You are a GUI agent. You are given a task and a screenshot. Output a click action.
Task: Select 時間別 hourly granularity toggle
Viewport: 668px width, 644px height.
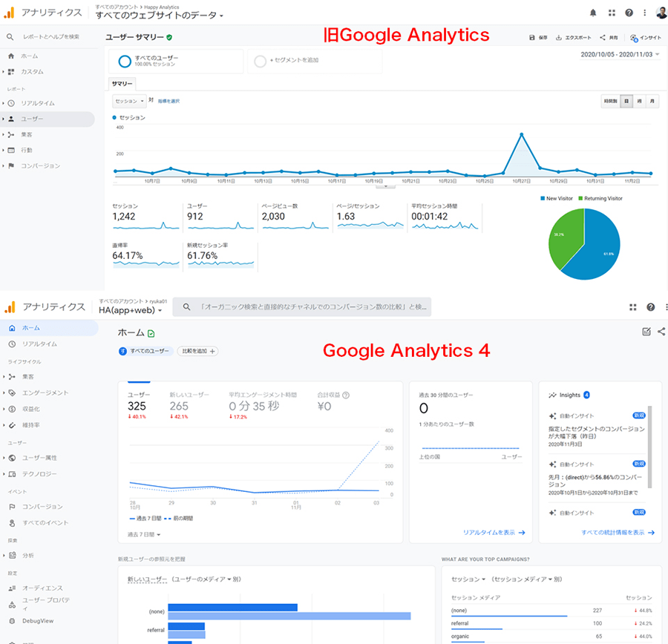(610, 101)
